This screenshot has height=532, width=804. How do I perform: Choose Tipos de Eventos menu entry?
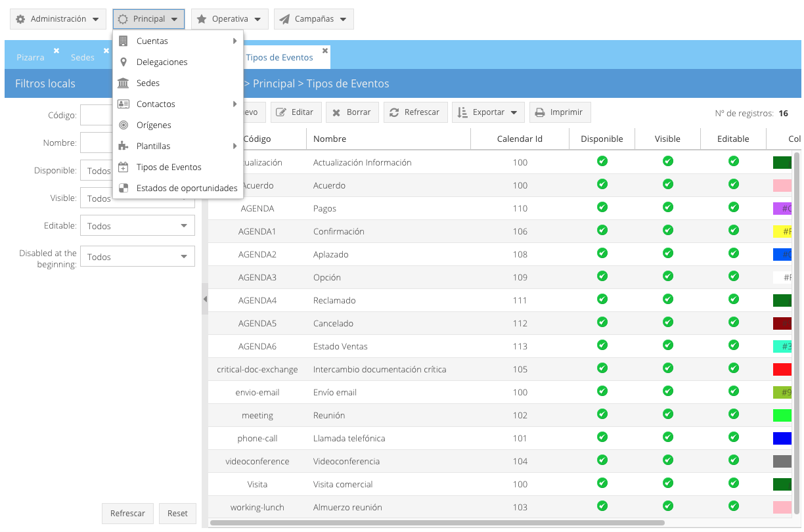point(178,167)
